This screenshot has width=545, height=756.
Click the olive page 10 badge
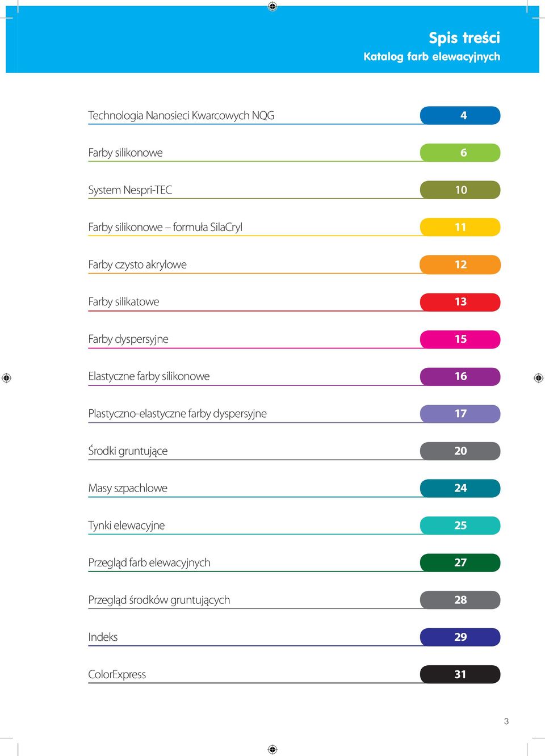click(x=460, y=190)
